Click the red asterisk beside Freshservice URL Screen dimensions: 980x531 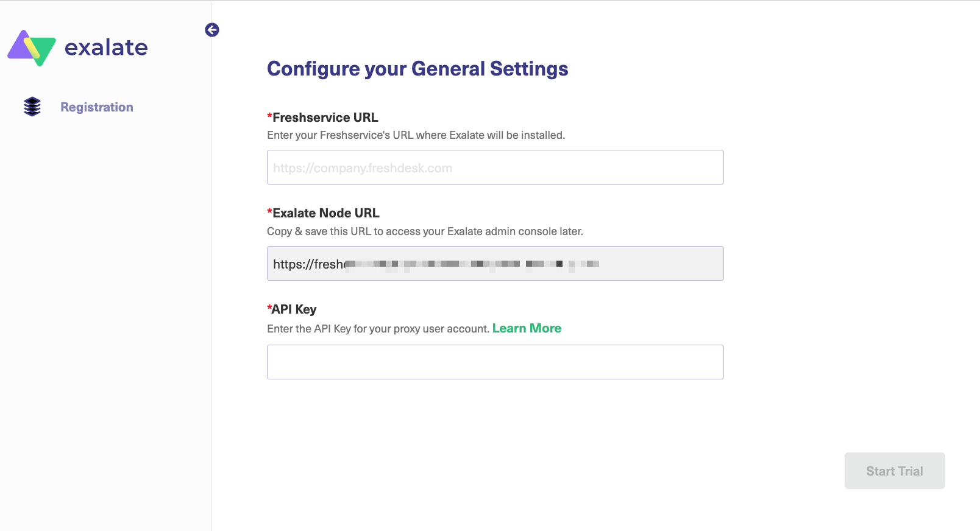[x=269, y=116]
